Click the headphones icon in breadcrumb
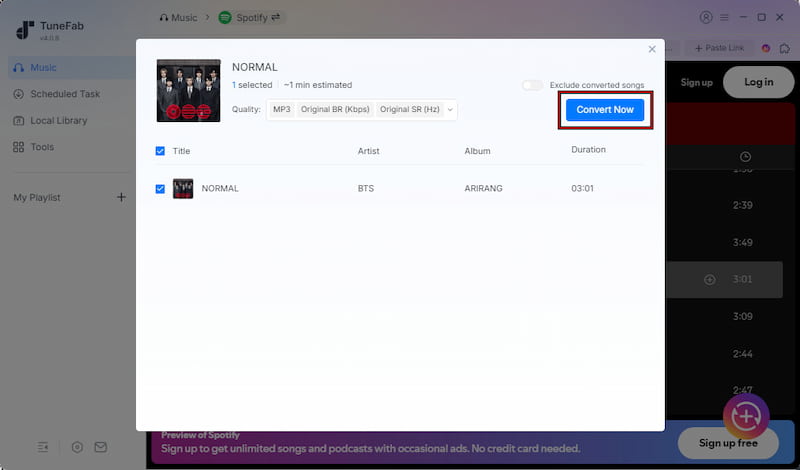This screenshot has width=800, height=470. 163,18
